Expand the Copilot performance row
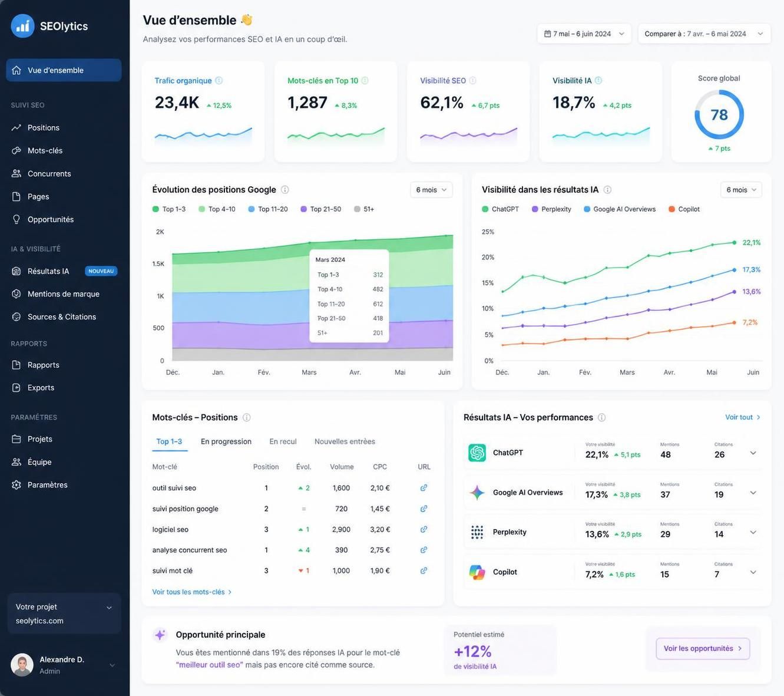 (753, 572)
